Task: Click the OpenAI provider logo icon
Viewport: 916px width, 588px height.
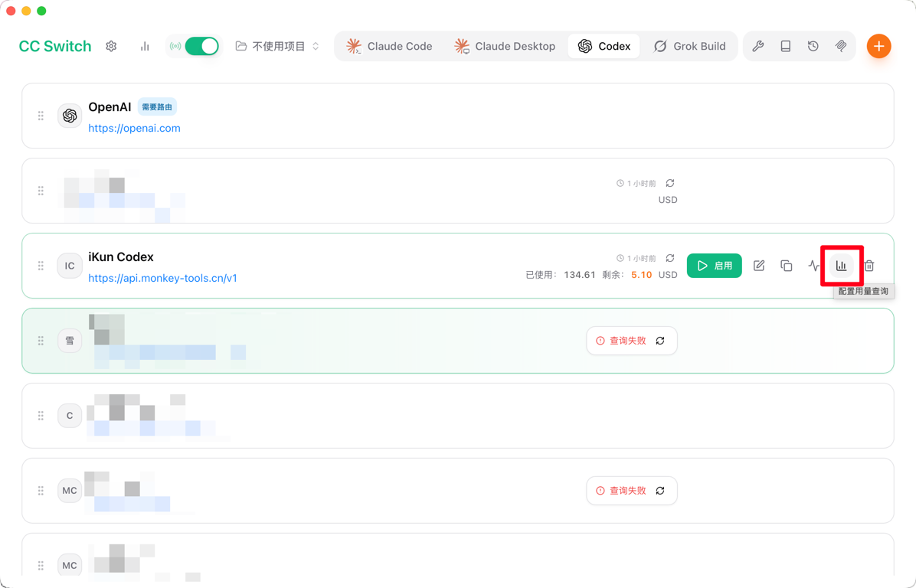Action: click(x=70, y=116)
